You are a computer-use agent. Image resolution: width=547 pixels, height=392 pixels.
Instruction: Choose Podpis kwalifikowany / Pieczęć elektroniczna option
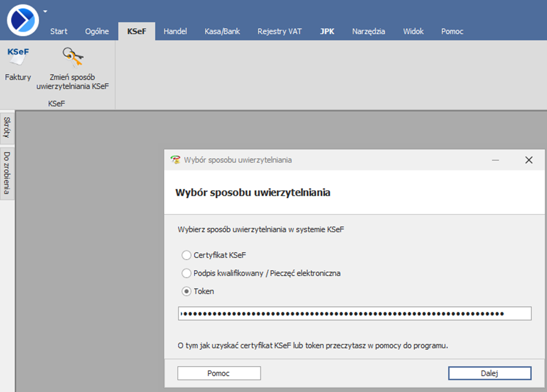[186, 273]
